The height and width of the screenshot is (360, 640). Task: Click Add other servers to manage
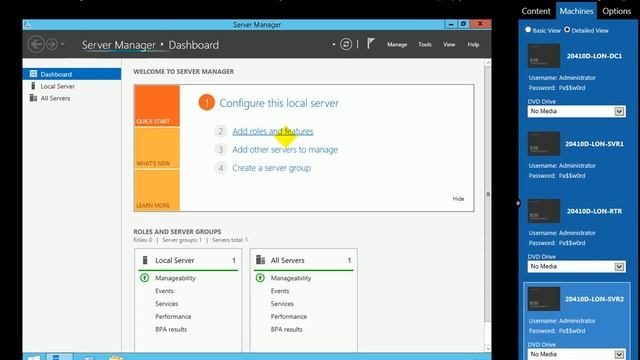[285, 149]
